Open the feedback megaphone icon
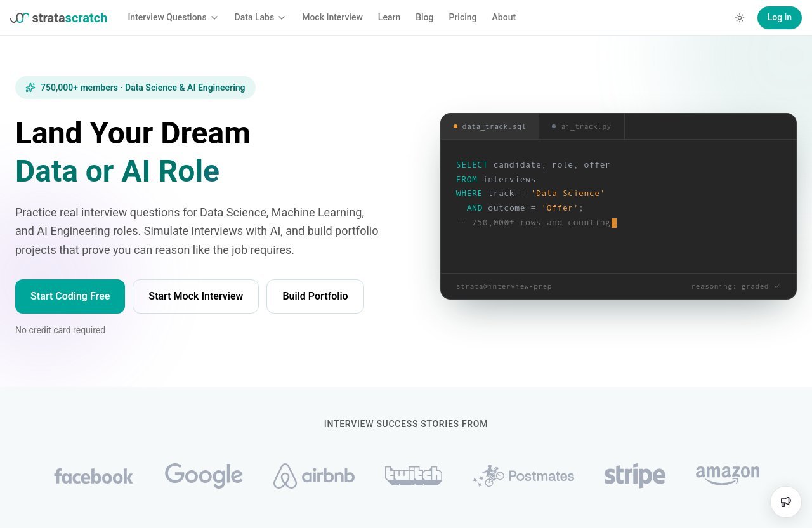This screenshot has width=812, height=528. (x=786, y=502)
